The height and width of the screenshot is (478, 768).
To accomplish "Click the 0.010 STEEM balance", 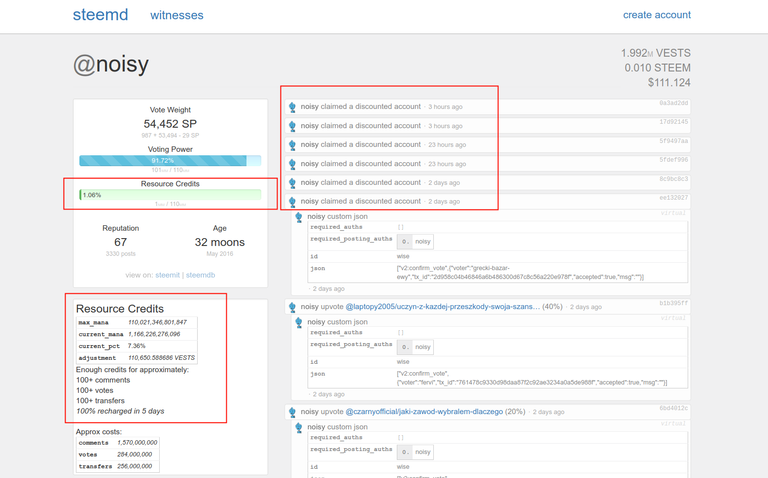I will pos(657,68).
